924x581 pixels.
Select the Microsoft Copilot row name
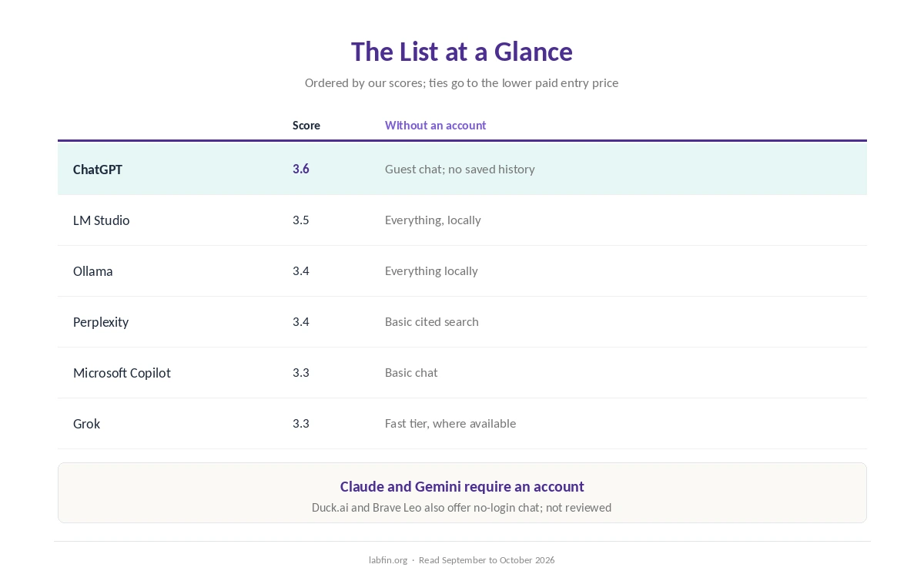click(122, 373)
